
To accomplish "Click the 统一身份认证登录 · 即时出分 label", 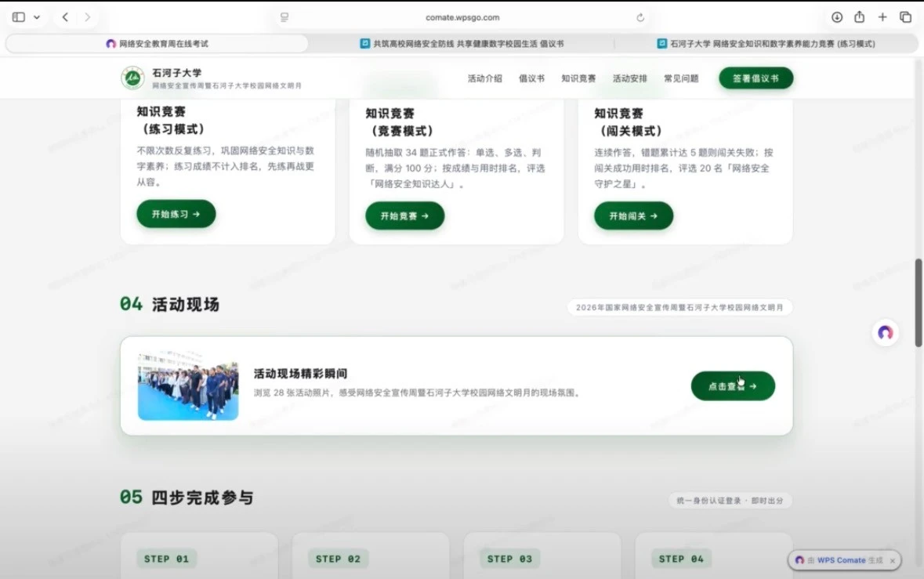I will [x=730, y=501].
